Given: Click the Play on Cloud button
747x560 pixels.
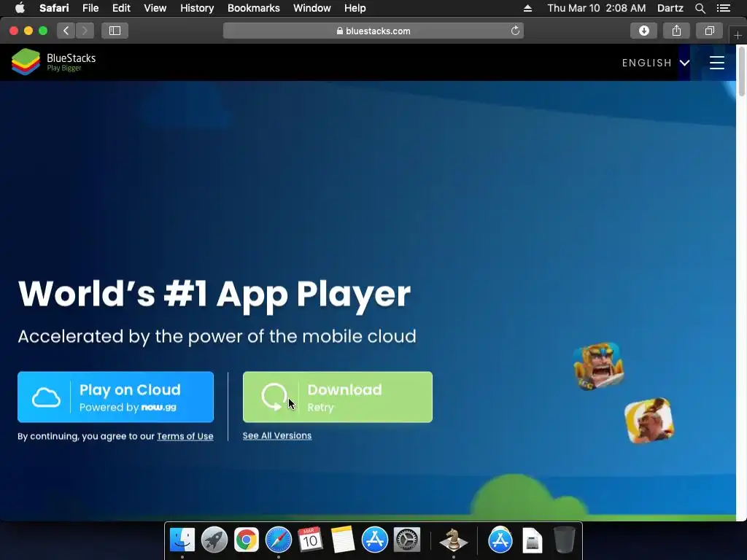Looking at the screenshot, I should tap(115, 397).
